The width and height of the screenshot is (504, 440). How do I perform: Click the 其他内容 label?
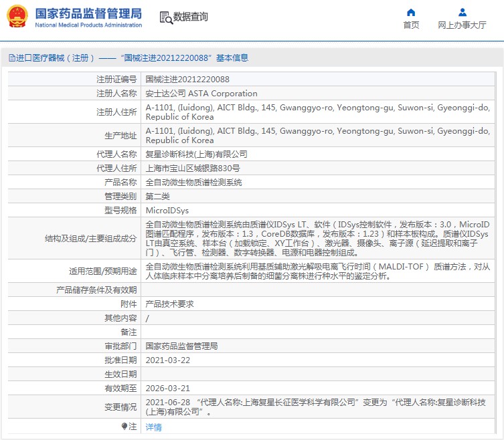click(120, 318)
